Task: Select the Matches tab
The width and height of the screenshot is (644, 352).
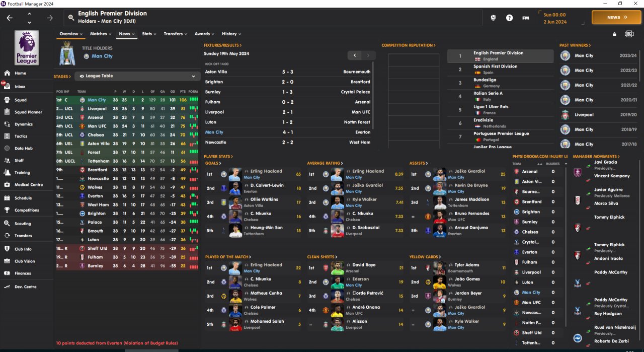Action: pos(101,34)
